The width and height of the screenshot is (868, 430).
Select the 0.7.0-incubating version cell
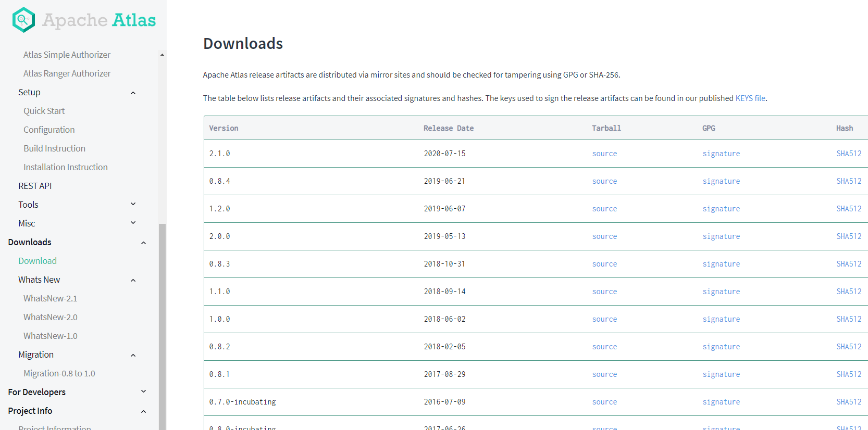click(x=242, y=402)
